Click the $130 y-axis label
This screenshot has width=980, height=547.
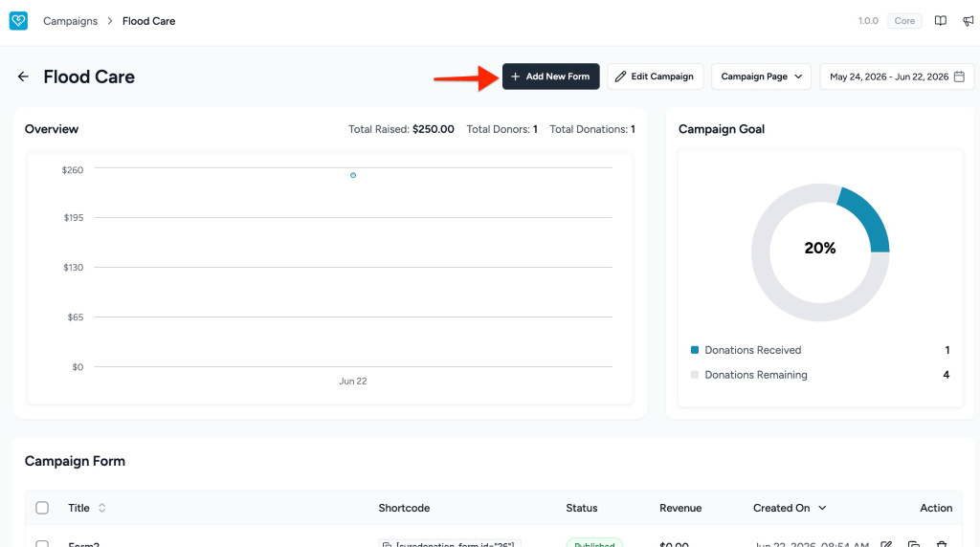73,267
